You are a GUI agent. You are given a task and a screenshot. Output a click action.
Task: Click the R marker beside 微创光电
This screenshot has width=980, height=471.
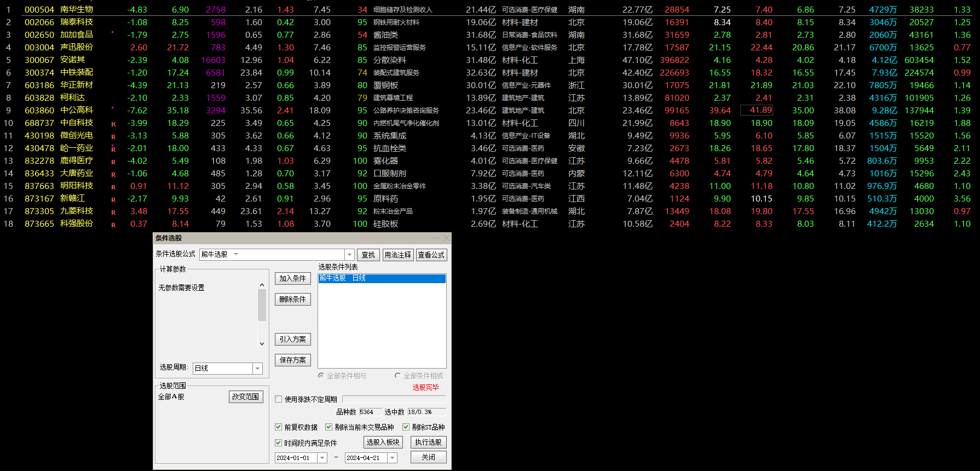(113, 137)
